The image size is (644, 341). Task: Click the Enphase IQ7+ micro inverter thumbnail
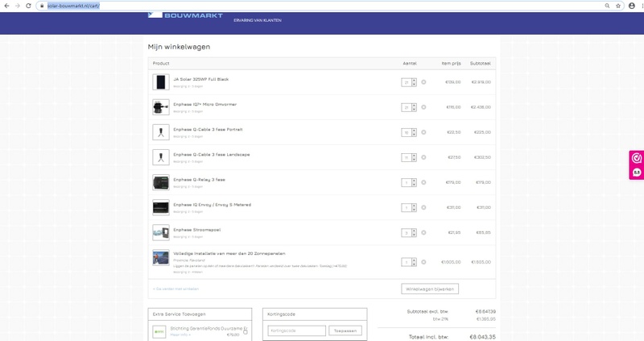161,107
